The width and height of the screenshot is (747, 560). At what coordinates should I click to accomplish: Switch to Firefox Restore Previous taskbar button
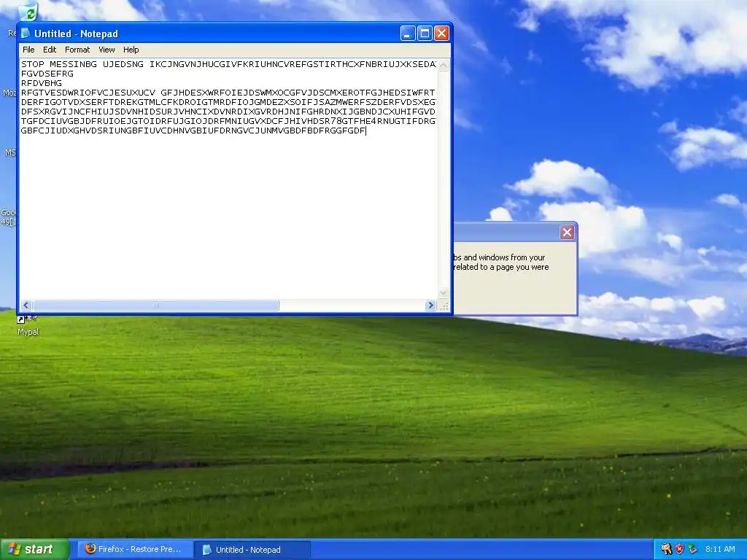(x=134, y=550)
